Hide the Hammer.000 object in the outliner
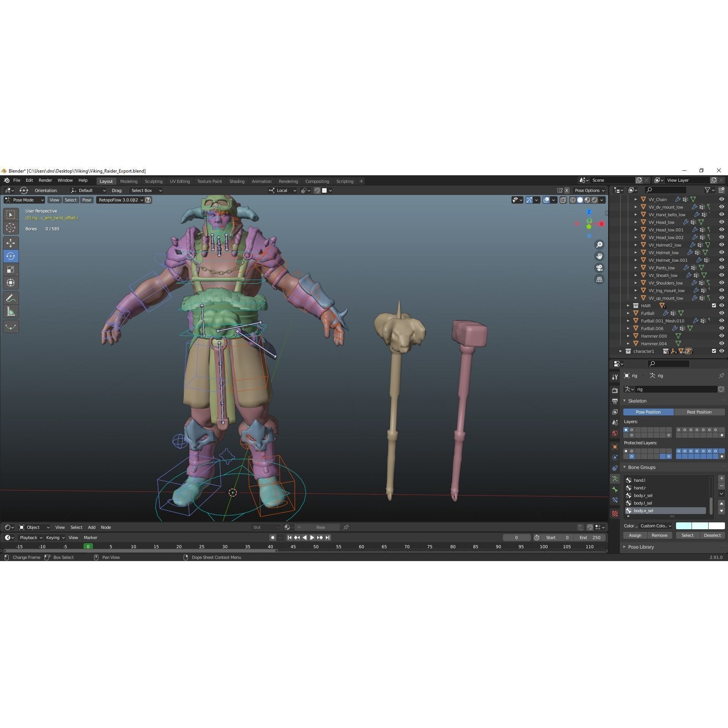728x728 pixels. pyautogui.click(x=721, y=336)
